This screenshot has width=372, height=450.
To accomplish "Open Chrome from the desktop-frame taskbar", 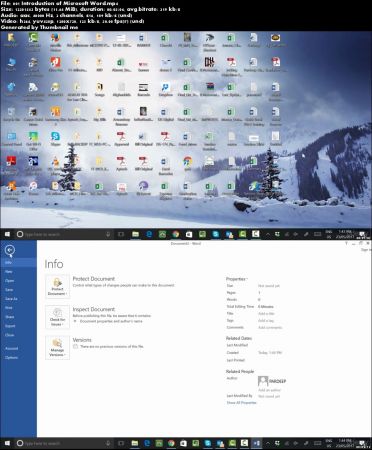I will pos(175,234).
